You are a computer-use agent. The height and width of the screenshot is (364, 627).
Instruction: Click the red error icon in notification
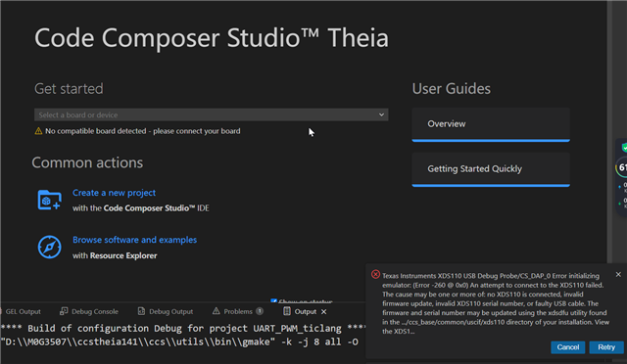pyautogui.click(x=375, y=274)
